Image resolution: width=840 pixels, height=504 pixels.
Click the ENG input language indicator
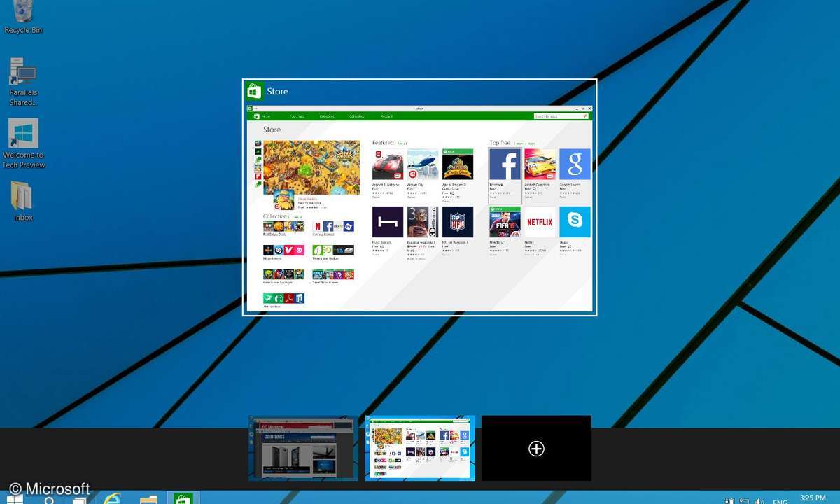coord(780,500)
